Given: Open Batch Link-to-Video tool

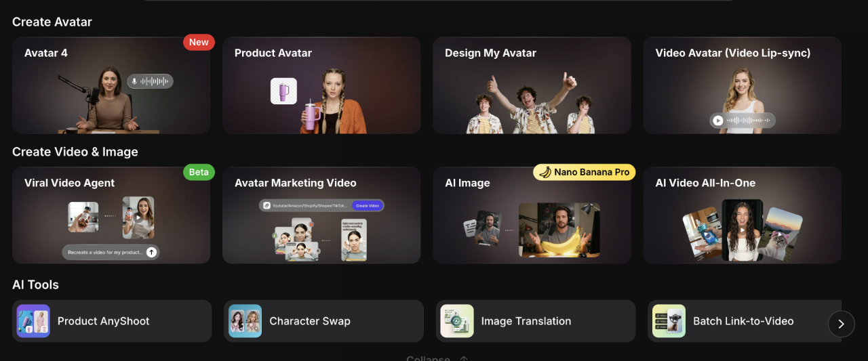Looking at the screenshot, I should (x=745, y=321).
